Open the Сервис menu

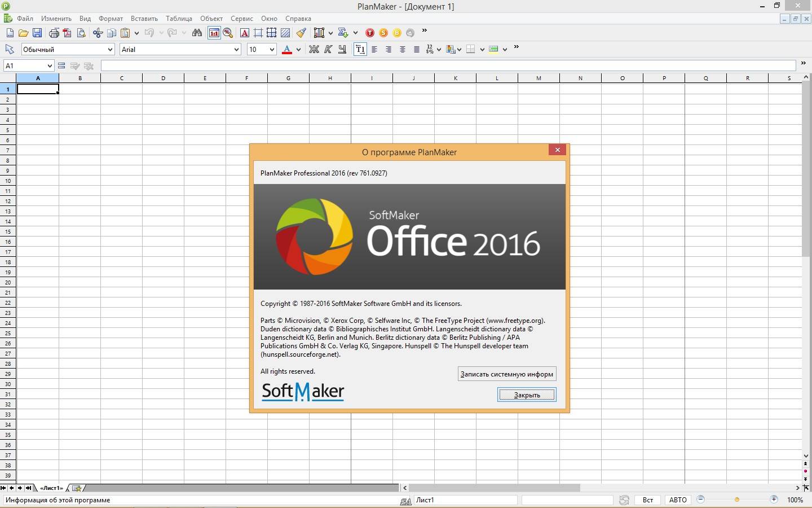241,19
